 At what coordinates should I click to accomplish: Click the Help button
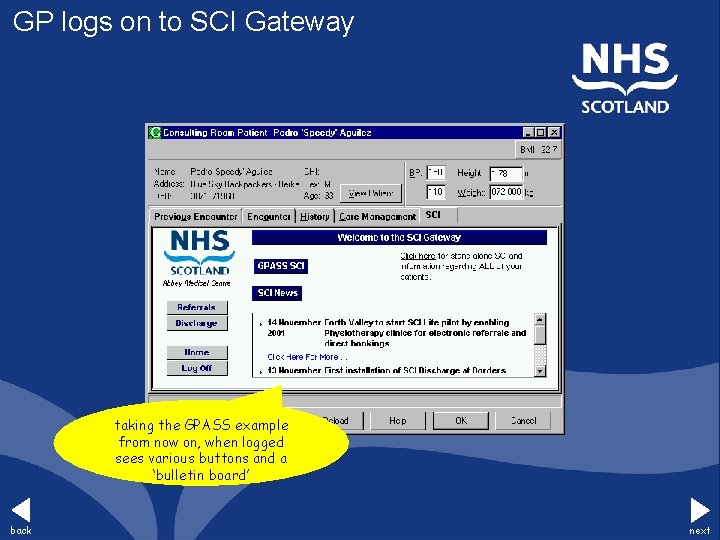tap(398, 421)
